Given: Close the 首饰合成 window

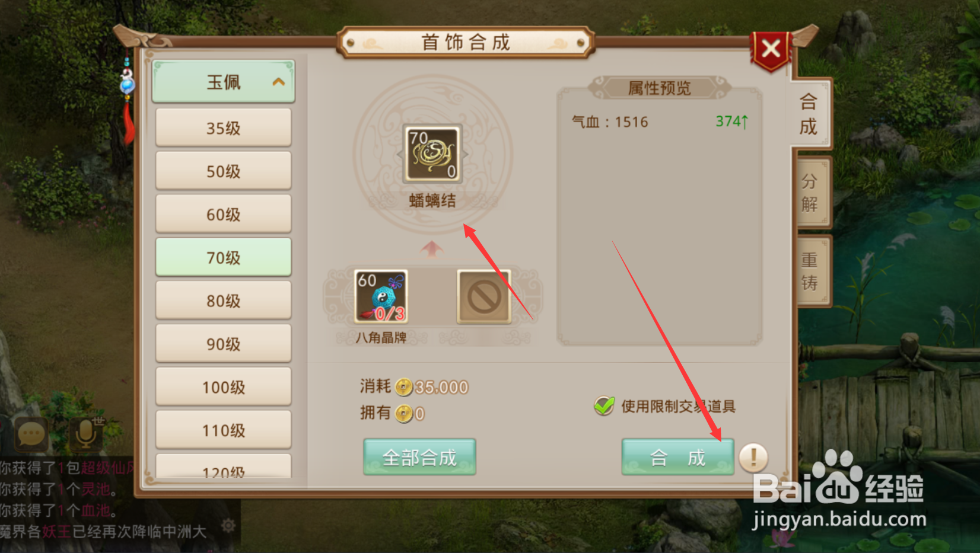Looking at the screenshot, I should pyautogui.click(x=771, y=50).
